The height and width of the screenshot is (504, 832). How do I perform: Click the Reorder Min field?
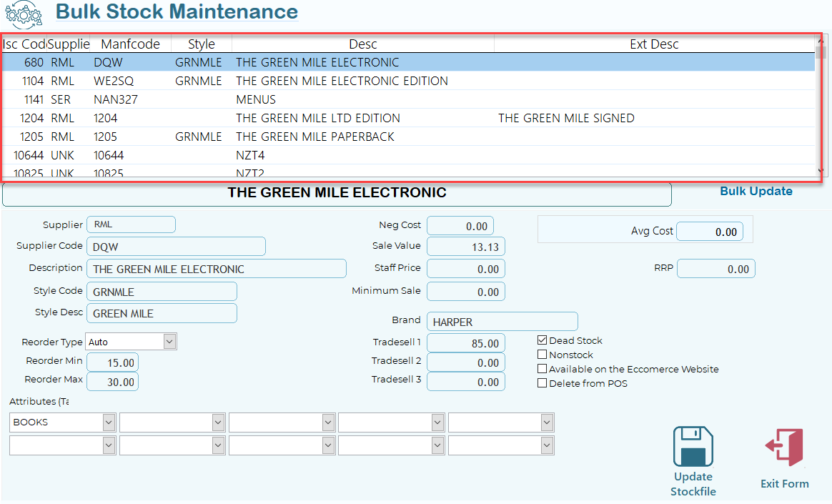pyautogui.click(x=112, y=362)
